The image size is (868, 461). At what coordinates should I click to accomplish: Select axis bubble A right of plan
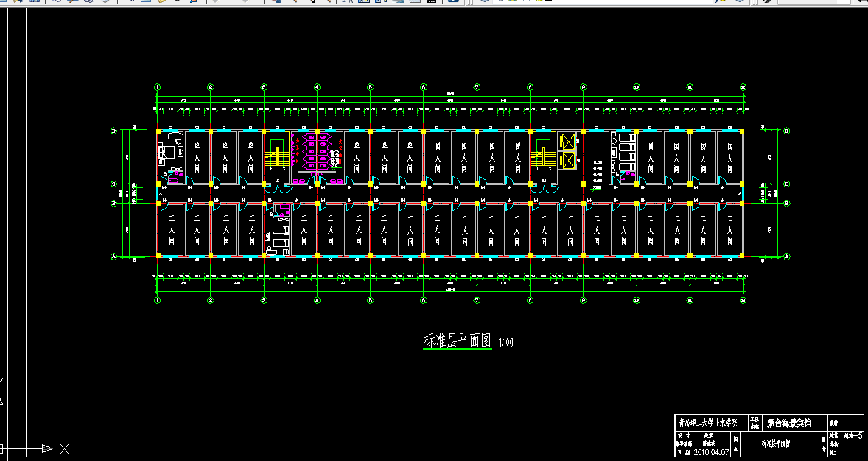click(x=787, y=257)
